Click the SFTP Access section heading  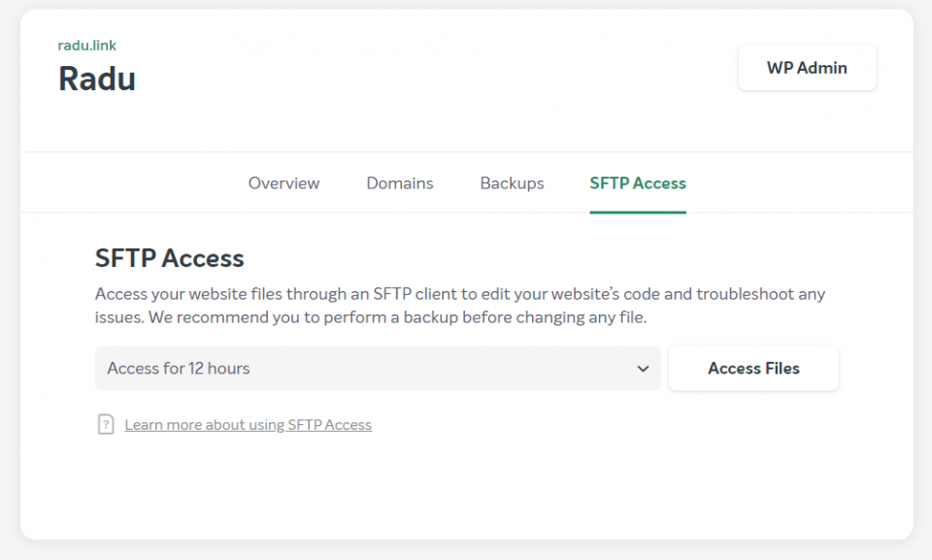[x=169, y=258]
